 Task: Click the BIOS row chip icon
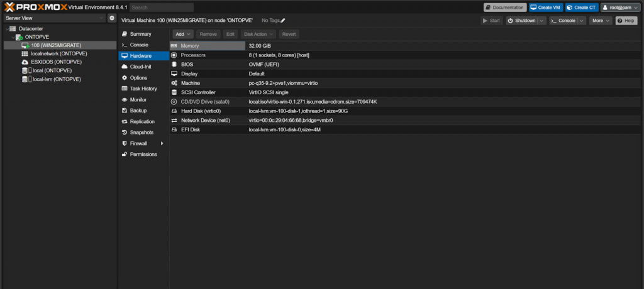tap(174, 65)
